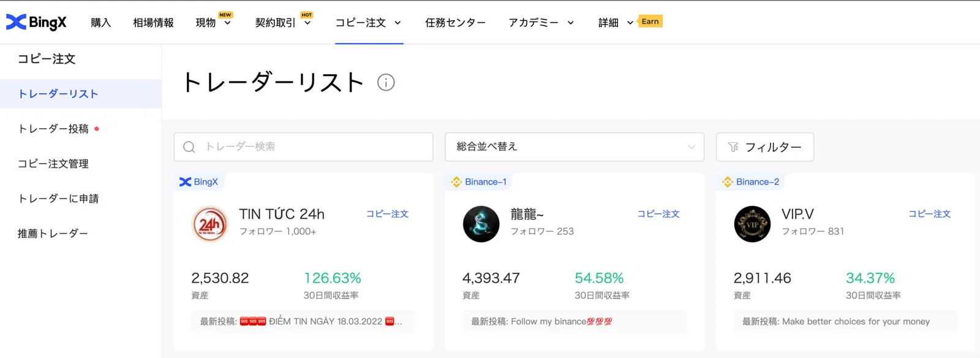Open 詳細 in the top menu
This screenshot has width=980, height=358.
tap(608, 23)
